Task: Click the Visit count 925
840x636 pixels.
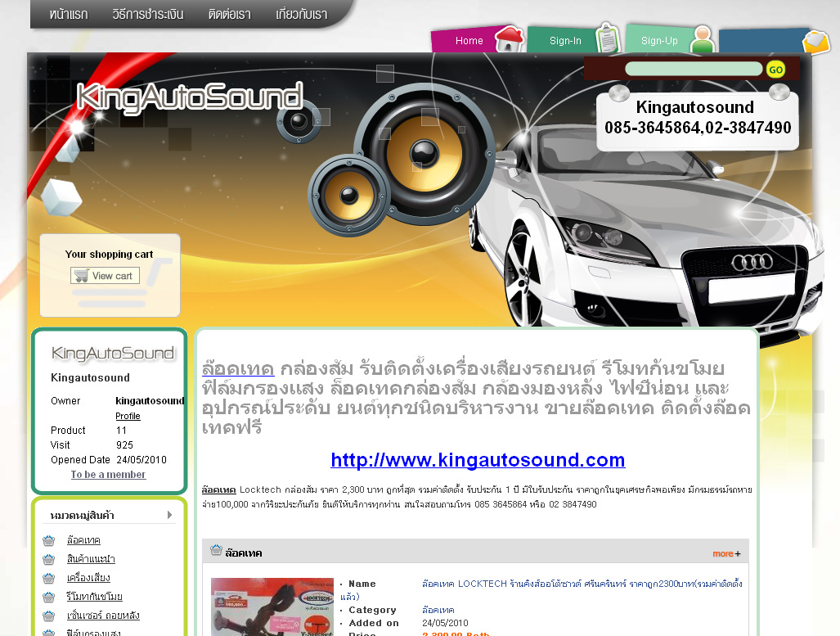Action: (x=124, y=445)
